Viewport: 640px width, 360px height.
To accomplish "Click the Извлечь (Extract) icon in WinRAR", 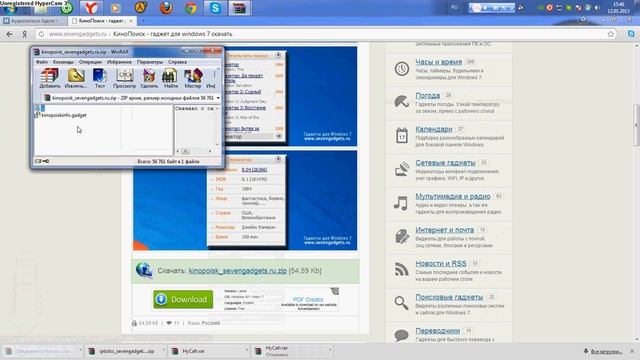I will tap(76, 78).
